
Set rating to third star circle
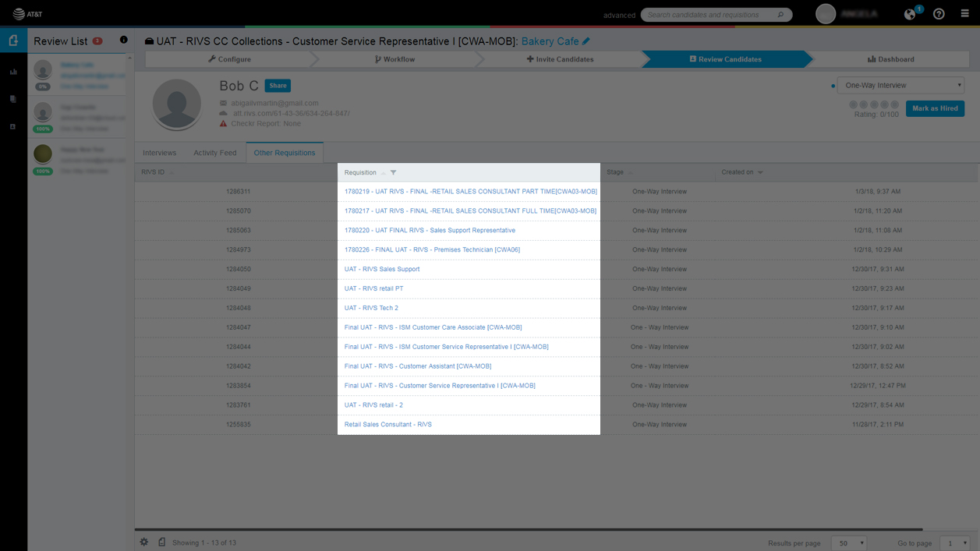pos(874,104)
